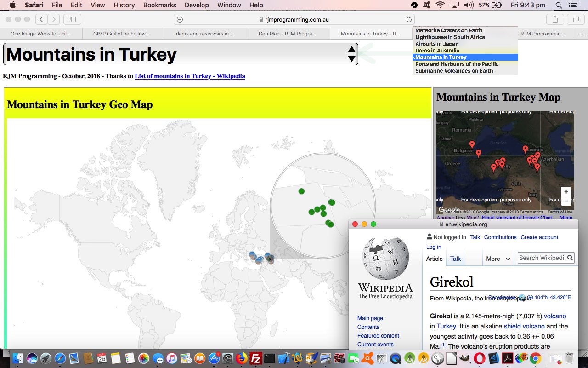Open the Develop menu
The image size is (588, 368).
coord(198,5)
